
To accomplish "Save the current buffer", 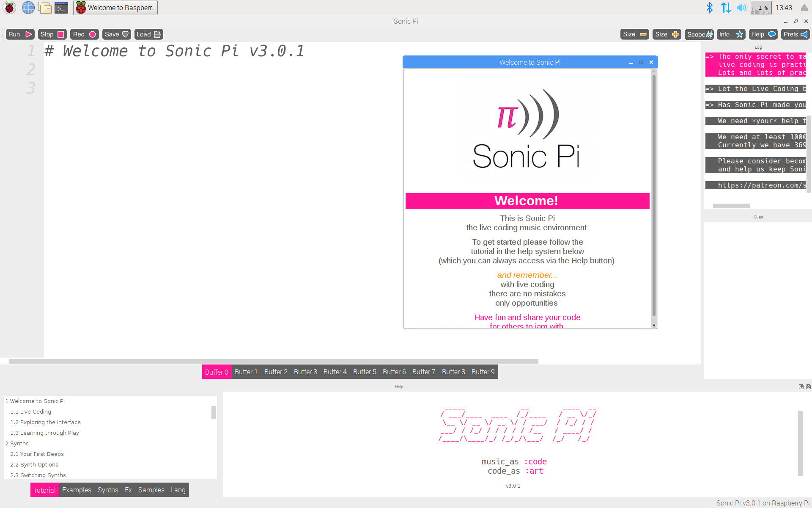I will click(116, 34).
